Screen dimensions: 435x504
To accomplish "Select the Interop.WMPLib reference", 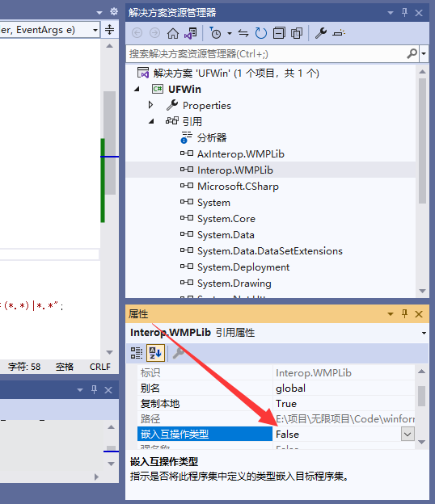I will pos(234,170).
